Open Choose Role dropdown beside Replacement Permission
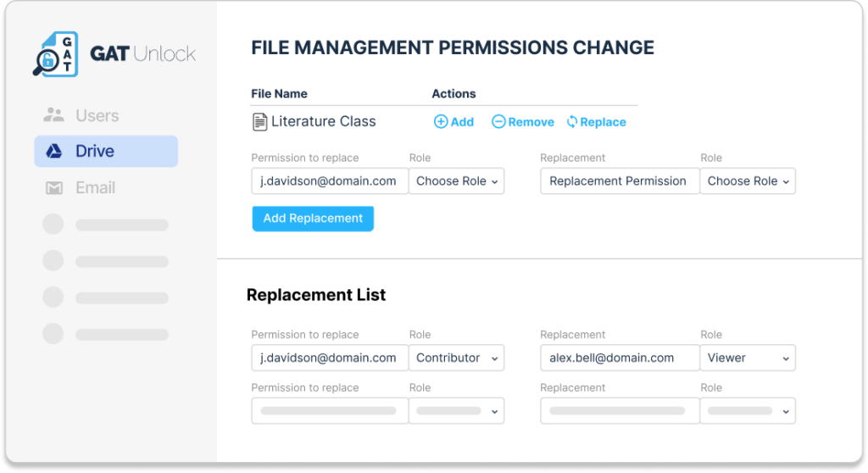This screenshot has width=868, height=473. click(x=748, y=181)
